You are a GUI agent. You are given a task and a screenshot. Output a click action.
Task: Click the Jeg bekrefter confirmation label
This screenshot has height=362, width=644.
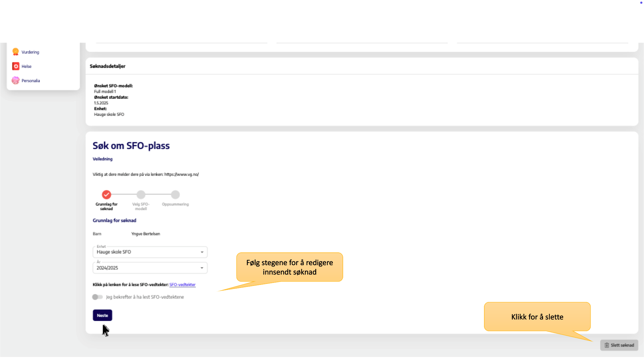(x=145, y=297)
